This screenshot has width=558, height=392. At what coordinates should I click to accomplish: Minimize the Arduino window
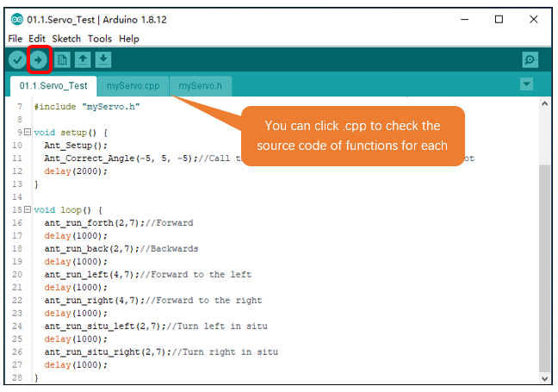(464, 19)
